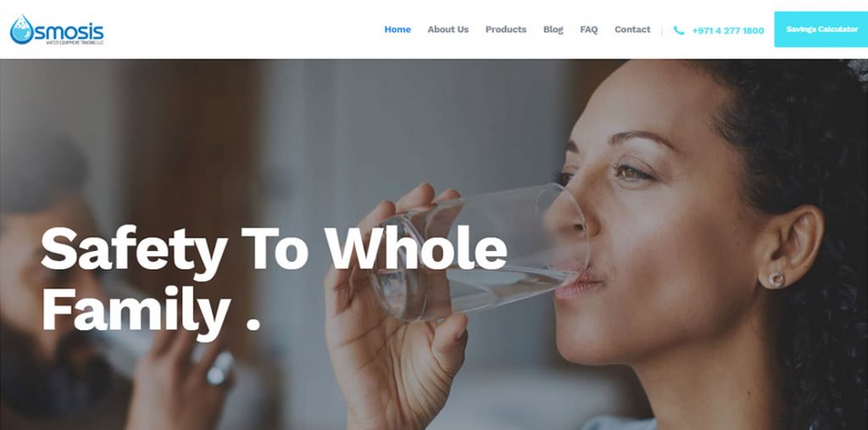
Task: Call the +971 4 277 1800 number link
Action: point(728,31)
